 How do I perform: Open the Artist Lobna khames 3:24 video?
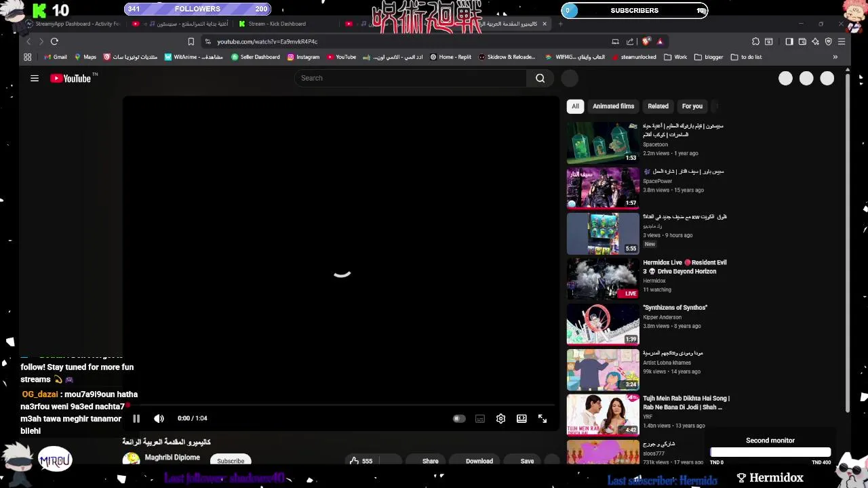(603, 369)
